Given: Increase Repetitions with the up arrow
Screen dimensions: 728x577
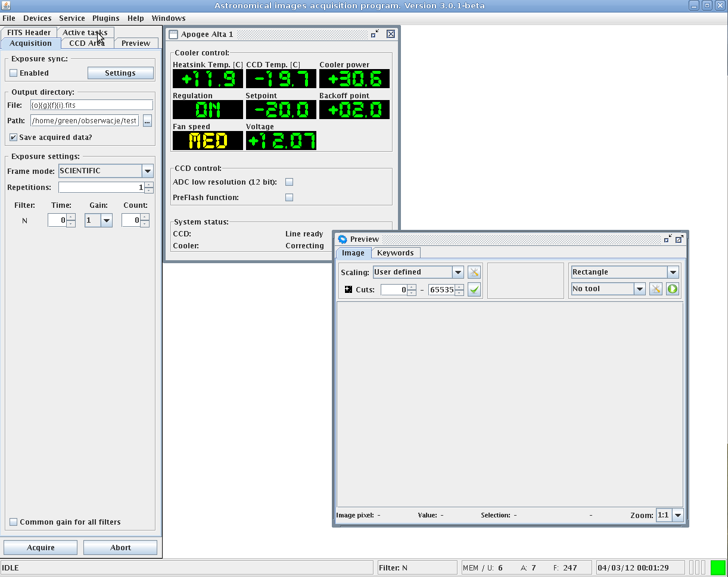Looking at the screenshot, I should (x=148, y=185).
